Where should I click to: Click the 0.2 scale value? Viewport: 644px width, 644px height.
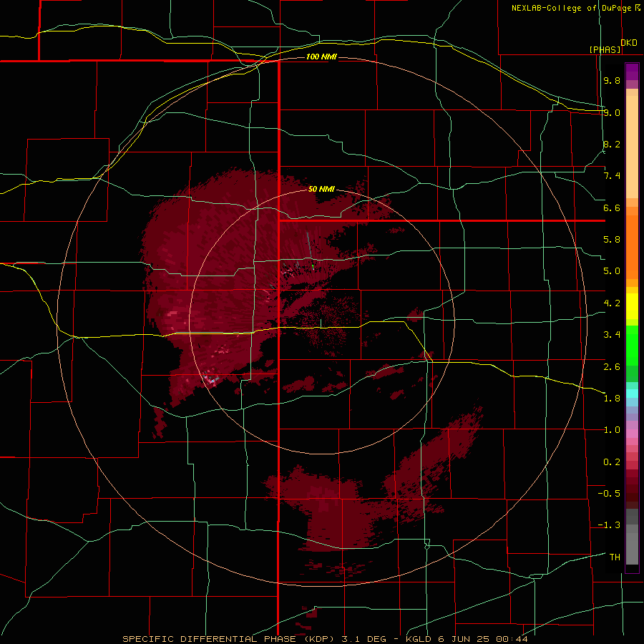point(612,462)
